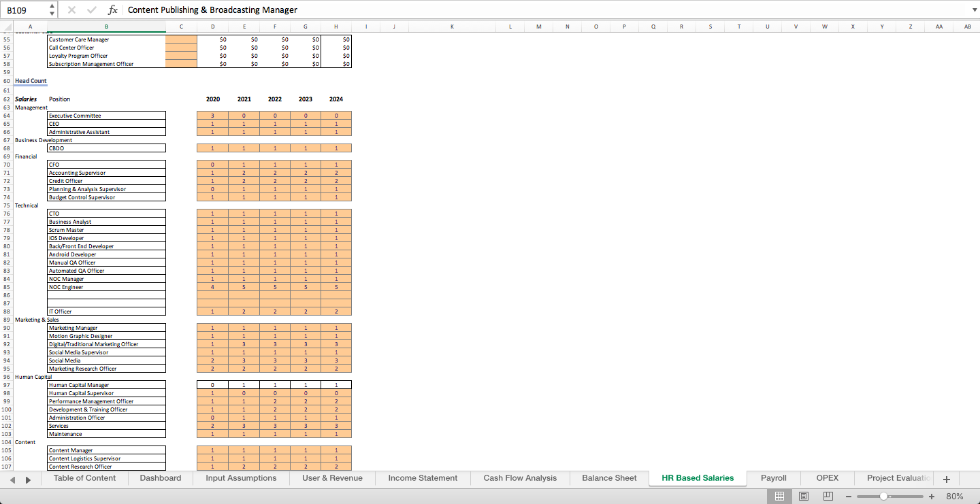980x504 pixels.
Task: Select the Back/Front End Developer cell
Action: (106, 246)
